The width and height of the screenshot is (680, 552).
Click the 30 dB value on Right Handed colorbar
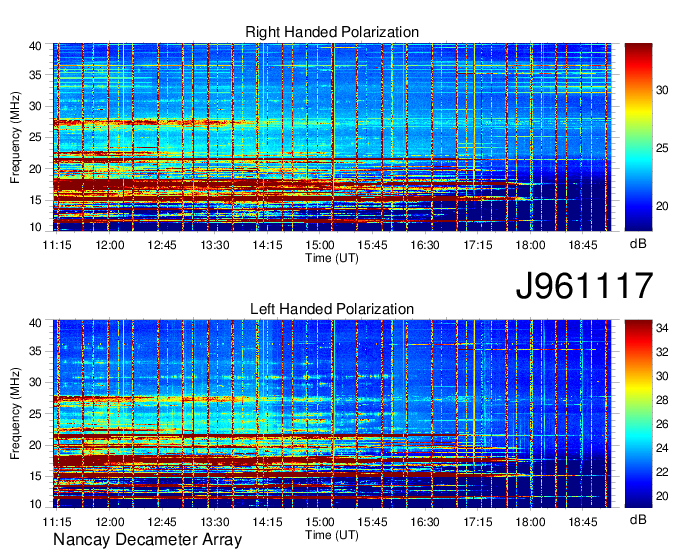662,90
